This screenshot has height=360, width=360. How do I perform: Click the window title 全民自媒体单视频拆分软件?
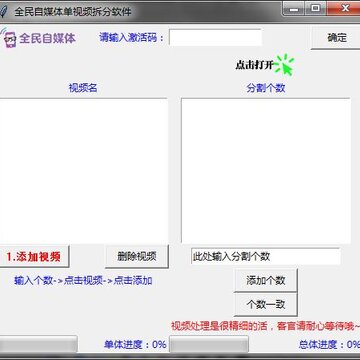point(73,12)
